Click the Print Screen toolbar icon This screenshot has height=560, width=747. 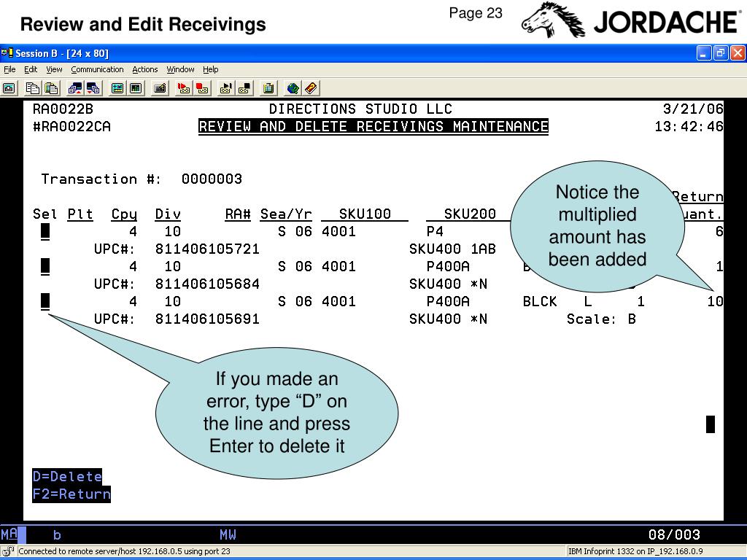point(9,88)
